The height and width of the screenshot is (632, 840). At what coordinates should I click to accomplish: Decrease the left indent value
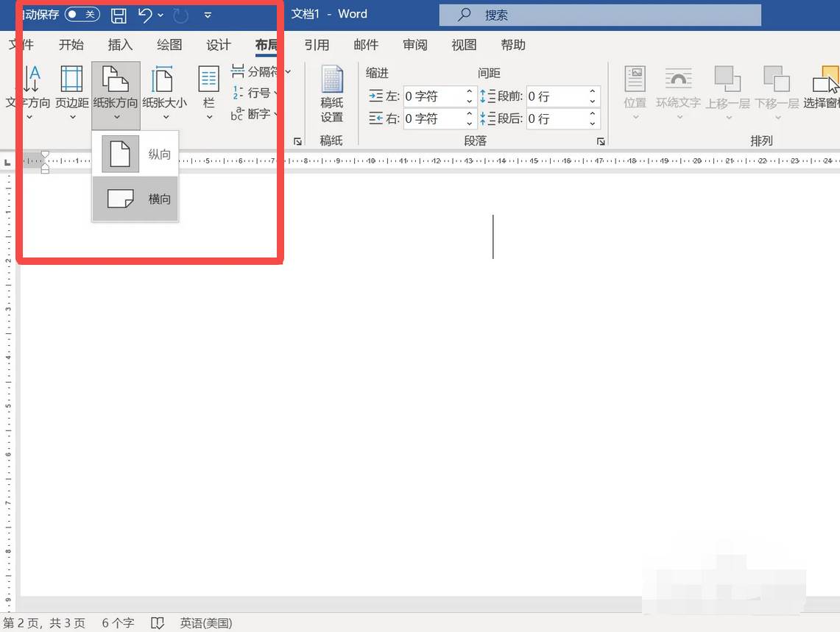pos(470,102)
